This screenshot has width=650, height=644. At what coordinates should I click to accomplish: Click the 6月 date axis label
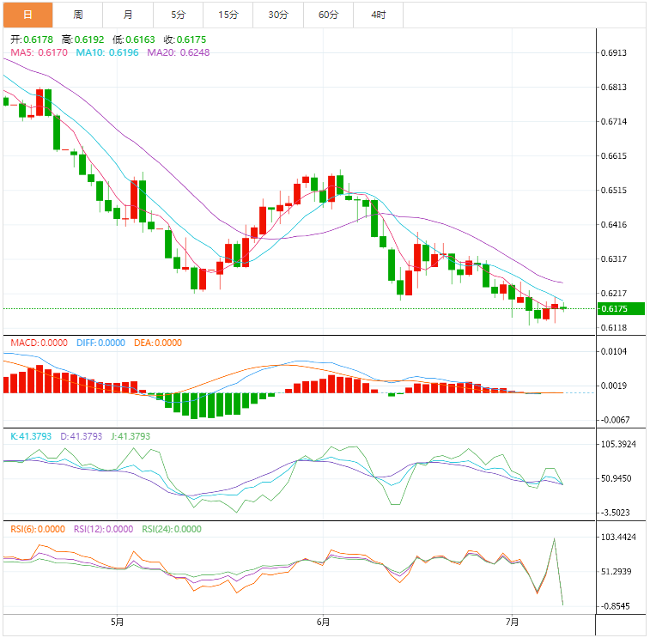[x=324, y=622]
